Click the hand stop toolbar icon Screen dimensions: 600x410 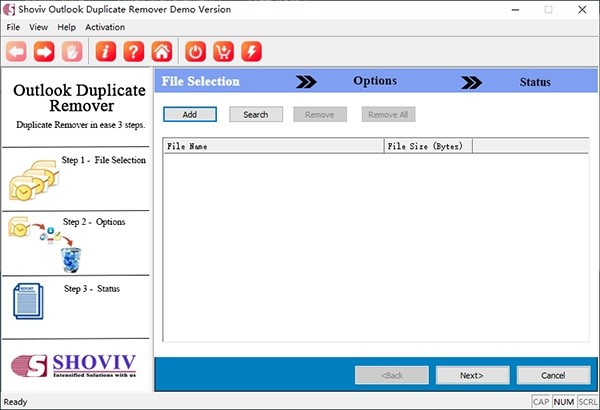[72, 50]
